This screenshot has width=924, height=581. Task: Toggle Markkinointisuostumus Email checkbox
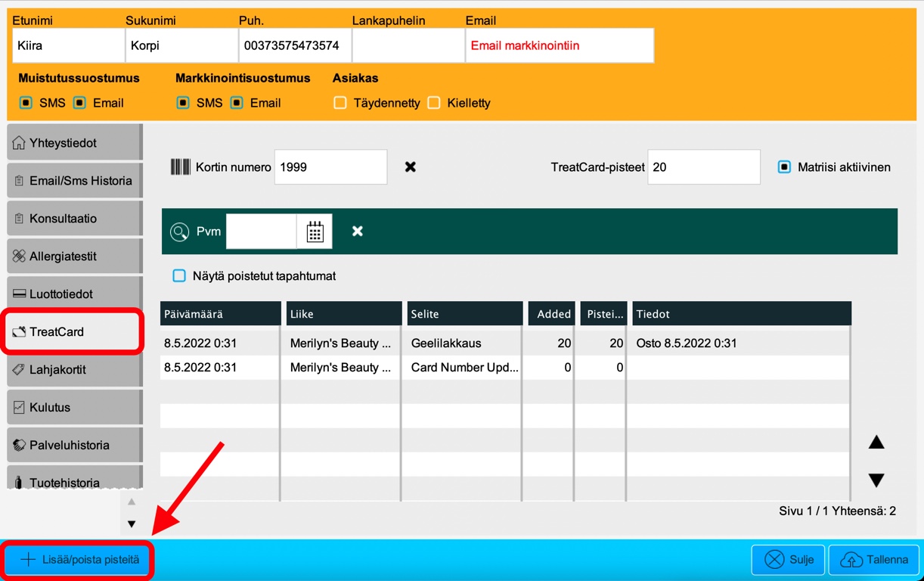pos(237,103)
